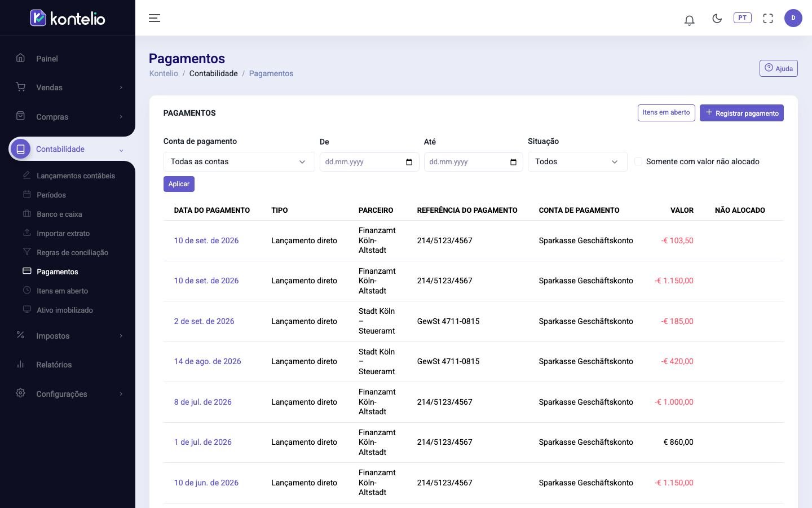Click Registrar pagamento button
This screenshot has height=508, width=812.
742,113
